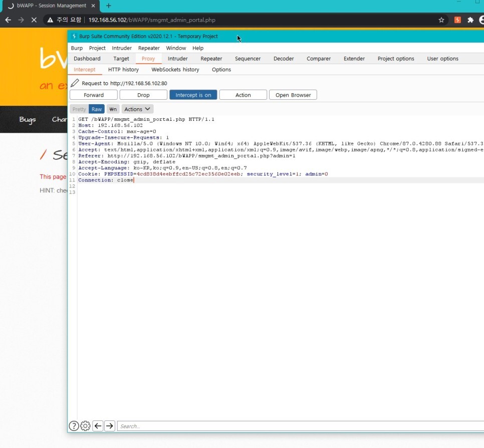Open the Decoder tab
Screen dimensions: 484x448
pos(284,58)
